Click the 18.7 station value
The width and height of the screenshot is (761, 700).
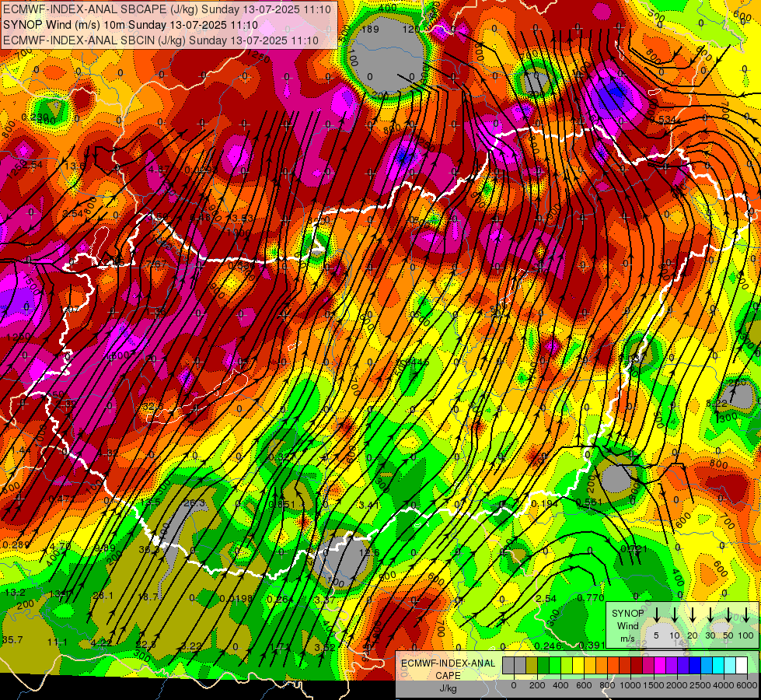tap(148, 597)
